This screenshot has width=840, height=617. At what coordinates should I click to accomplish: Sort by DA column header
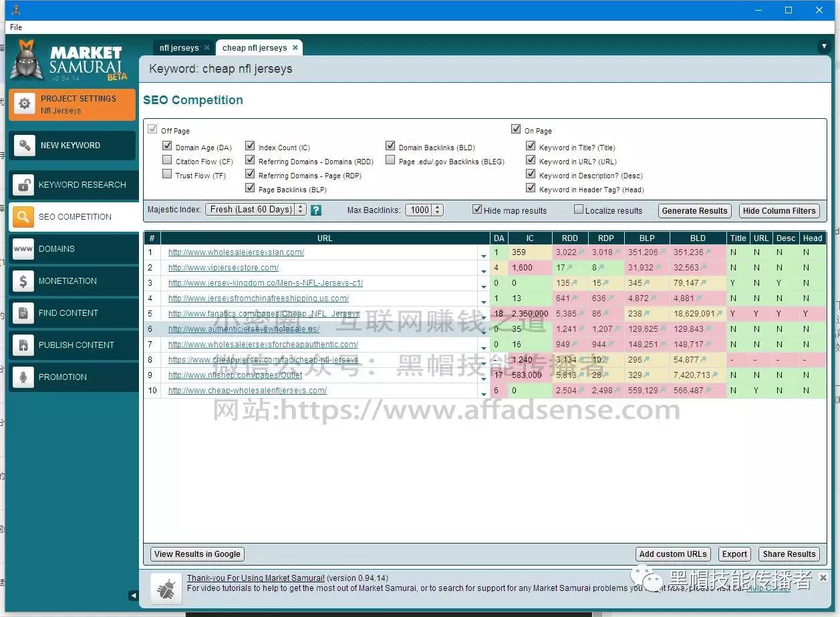499,238
